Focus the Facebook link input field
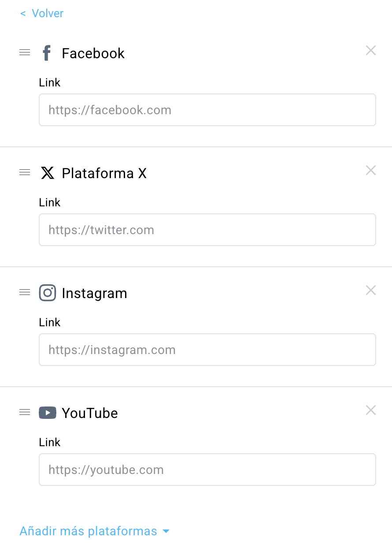This screenshot has width=392, height=552. [x=207, y=110]
